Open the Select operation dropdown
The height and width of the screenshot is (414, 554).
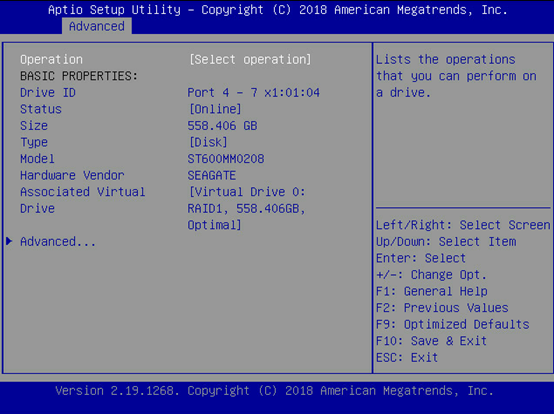coord(250,59)
